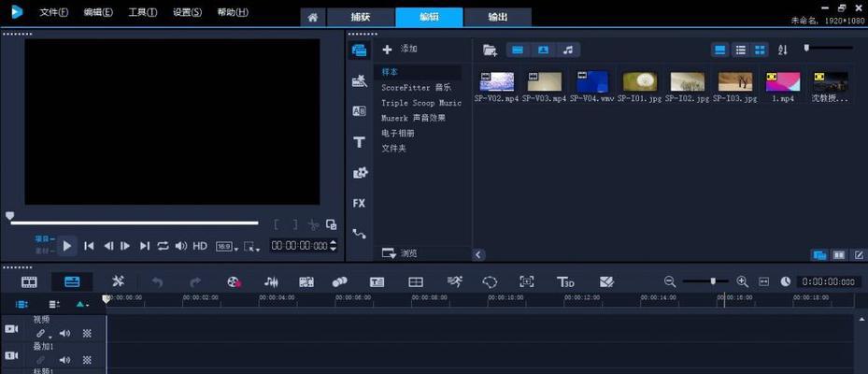Open the 编辑(E) menu
This screenshot has height=374, width=868.
[x=98, y=12]
